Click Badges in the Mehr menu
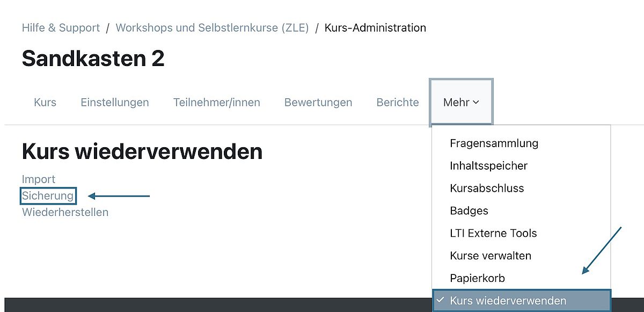This screenshot has height=312, width=644. click(469, 211)
